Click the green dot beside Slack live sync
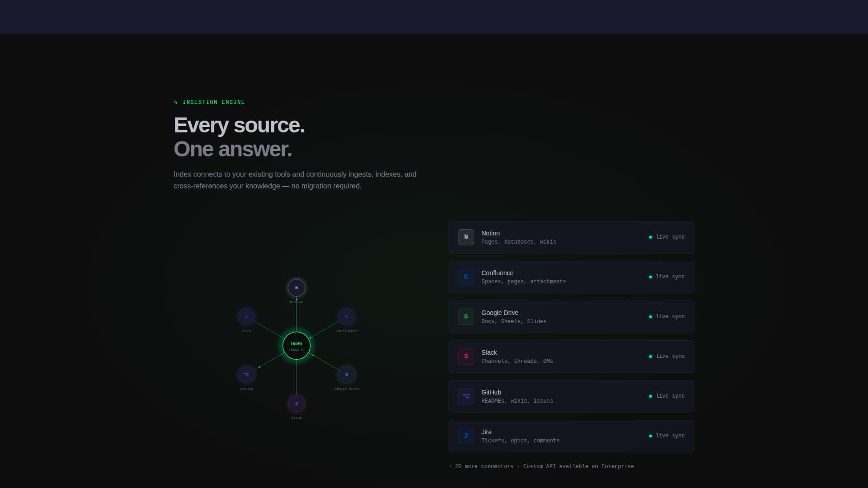Image resolution: width=868 pixels, height=488 pixels. [651, 357]
